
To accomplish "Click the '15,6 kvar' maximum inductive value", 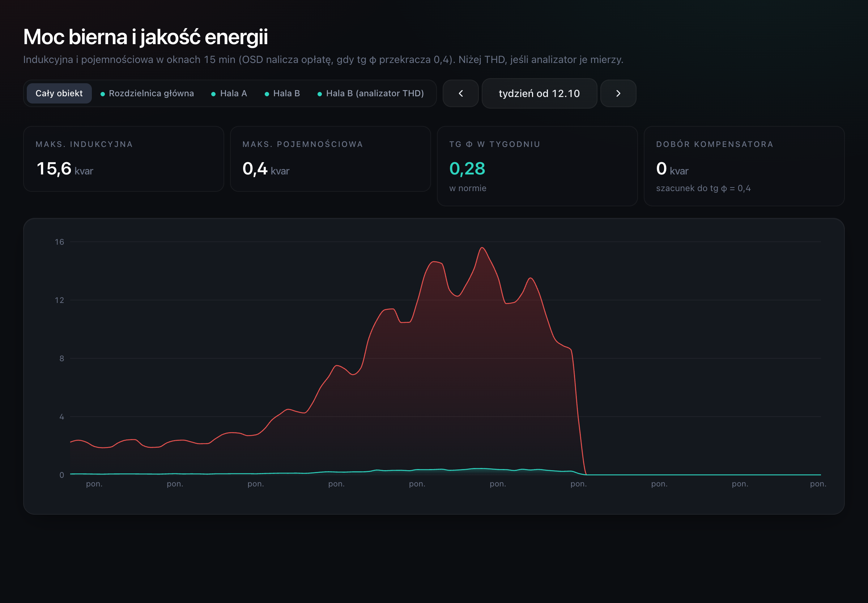I will (x=65, y=169).
